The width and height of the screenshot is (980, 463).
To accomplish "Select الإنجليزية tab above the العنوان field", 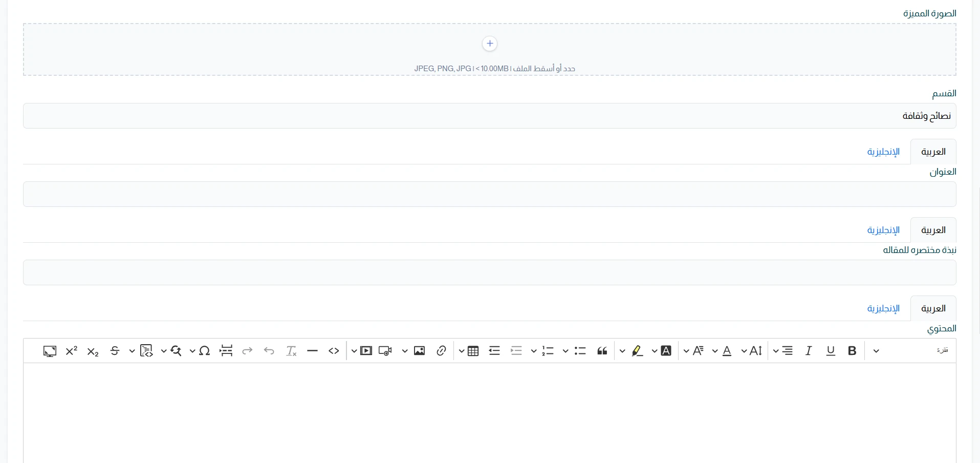I will click(x=883, y=152).
